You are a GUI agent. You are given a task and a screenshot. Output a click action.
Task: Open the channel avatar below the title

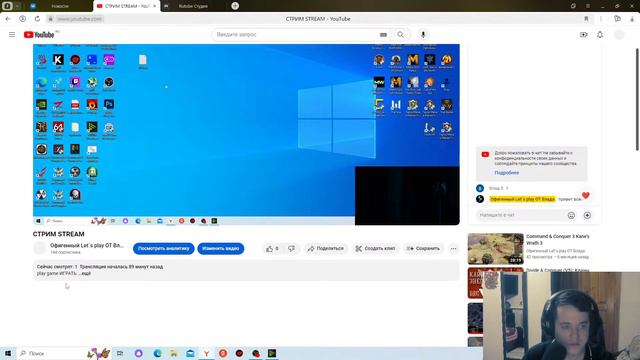click(x=40, y=248)
